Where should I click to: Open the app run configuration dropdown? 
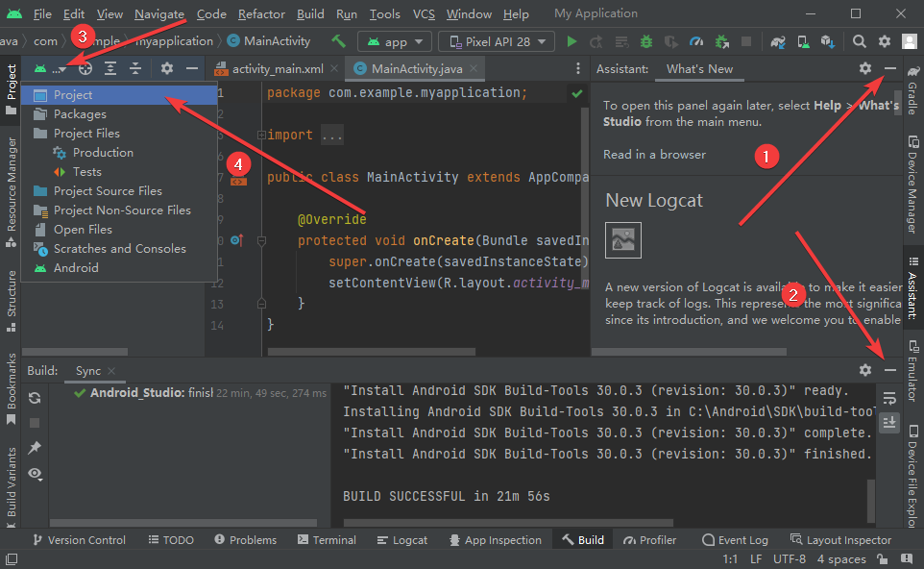394,42
